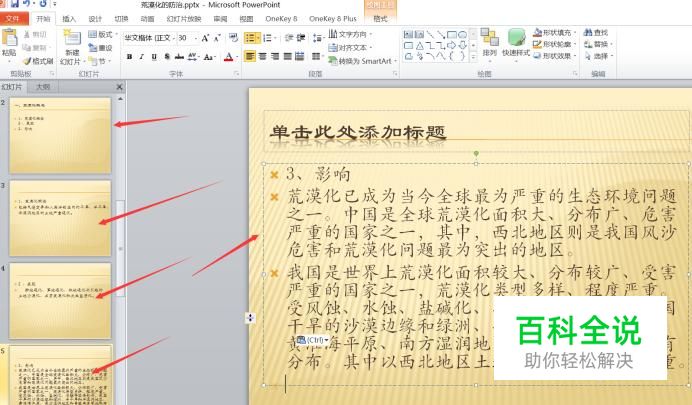Click the Clear Formatting icon
Screen dimensions: 692x405
click(233, 38)
